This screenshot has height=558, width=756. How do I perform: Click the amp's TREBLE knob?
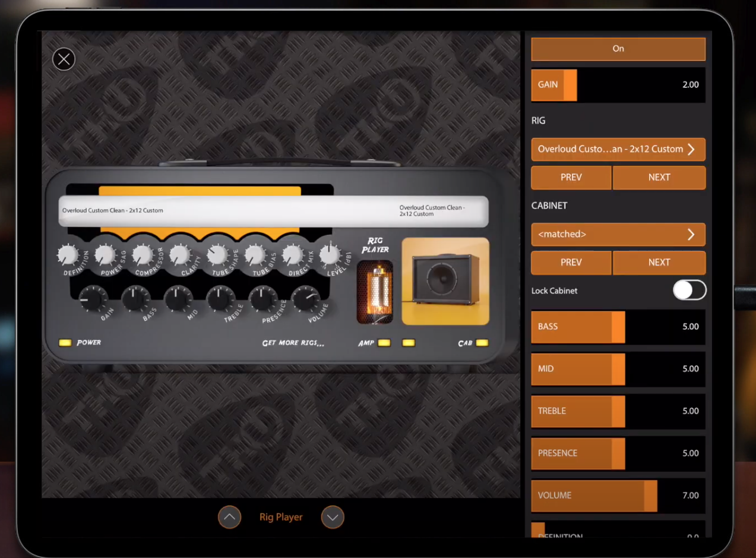(x=221, y=298)
